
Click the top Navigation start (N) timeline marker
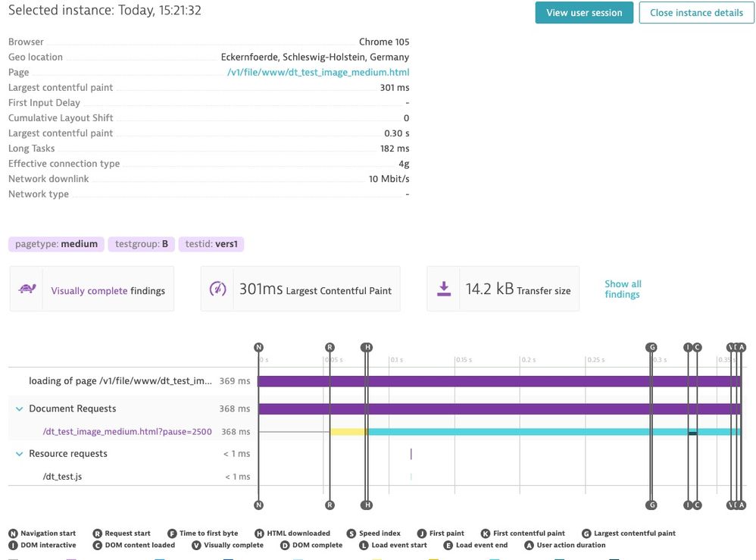pyautogui.click(x=259, y=348)
